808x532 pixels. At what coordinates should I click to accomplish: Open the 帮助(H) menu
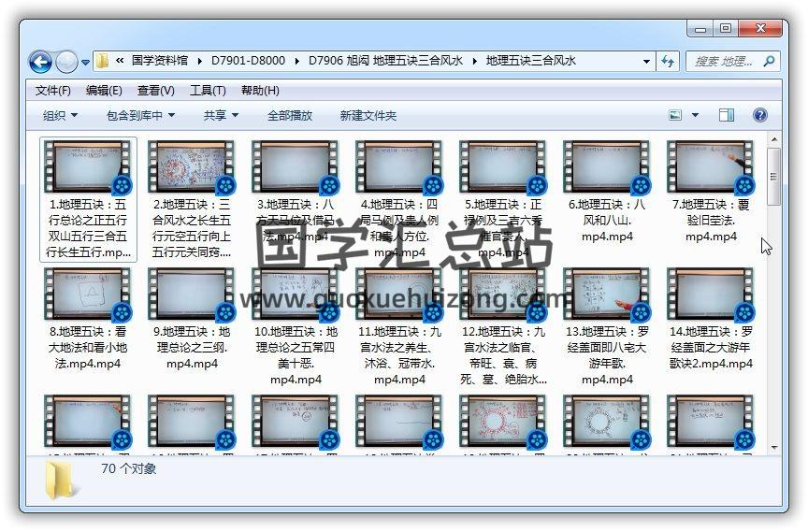260,91
